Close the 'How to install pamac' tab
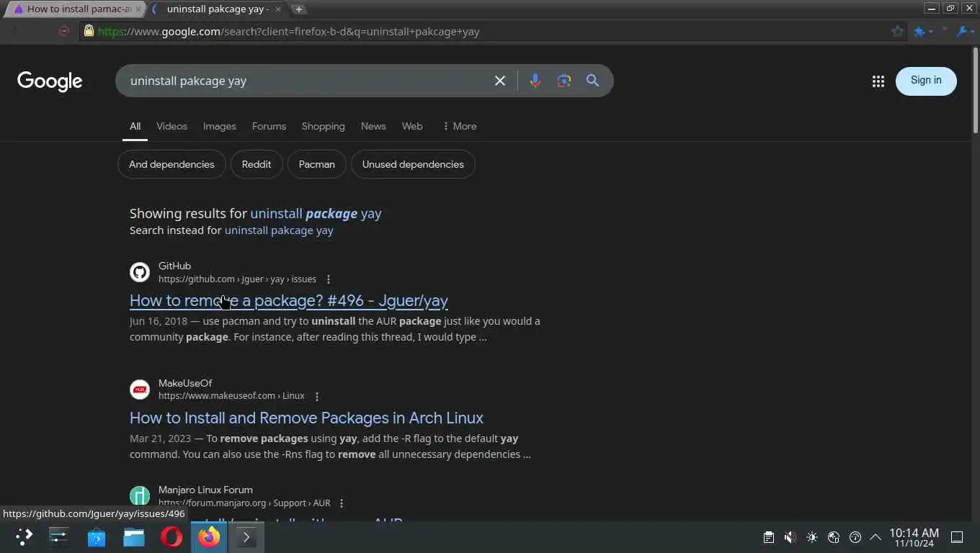980x553 pixels. 138,9
